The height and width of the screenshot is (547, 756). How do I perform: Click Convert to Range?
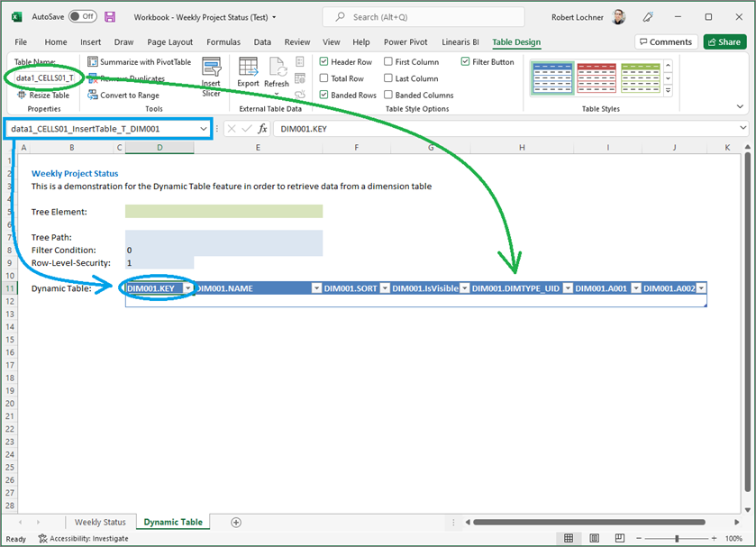click(123, 95)
